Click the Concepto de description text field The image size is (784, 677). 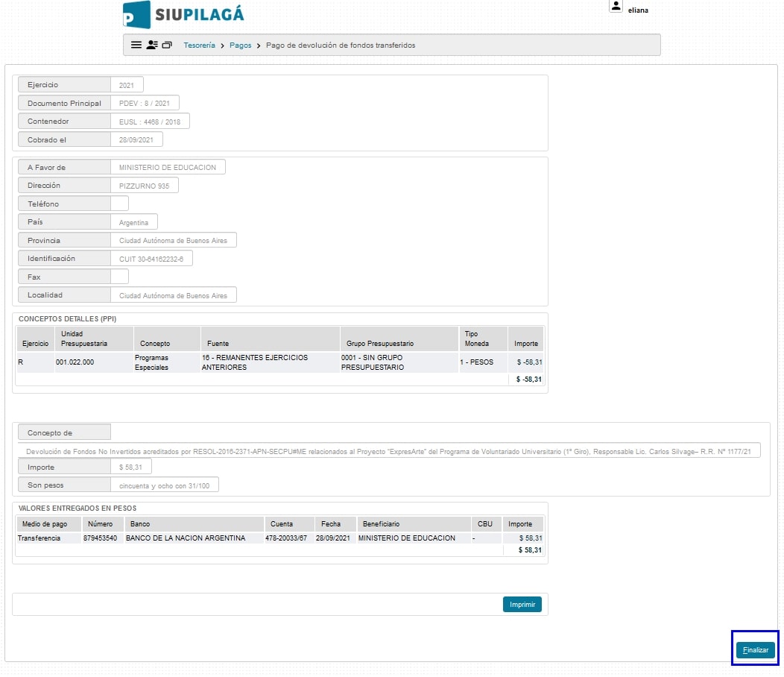click(x=389, y=451)
